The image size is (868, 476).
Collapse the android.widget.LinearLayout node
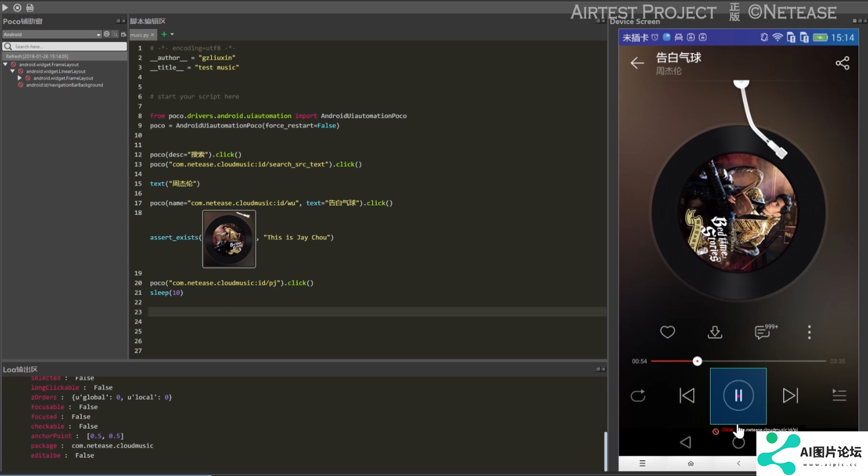[x=12, y=71]
